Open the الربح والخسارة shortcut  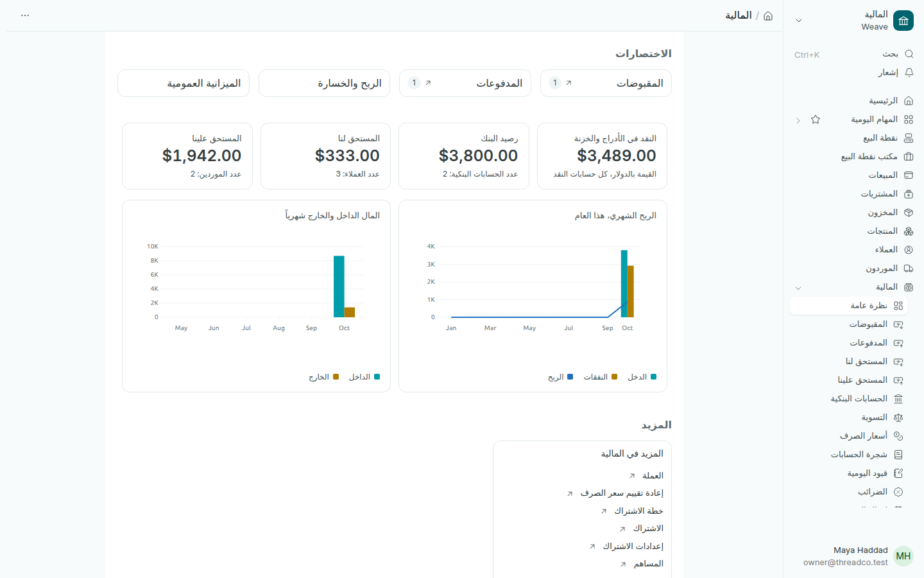click(324, 83)
